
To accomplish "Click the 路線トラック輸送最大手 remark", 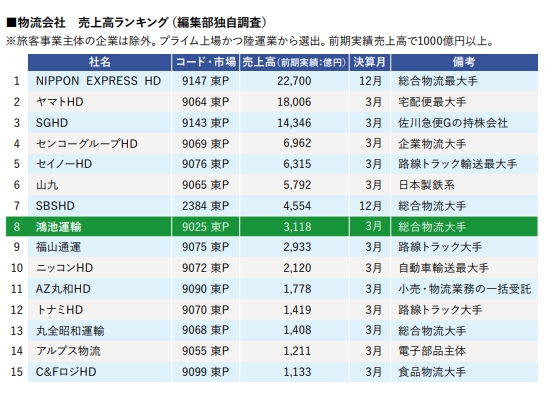I will (457, 164).
